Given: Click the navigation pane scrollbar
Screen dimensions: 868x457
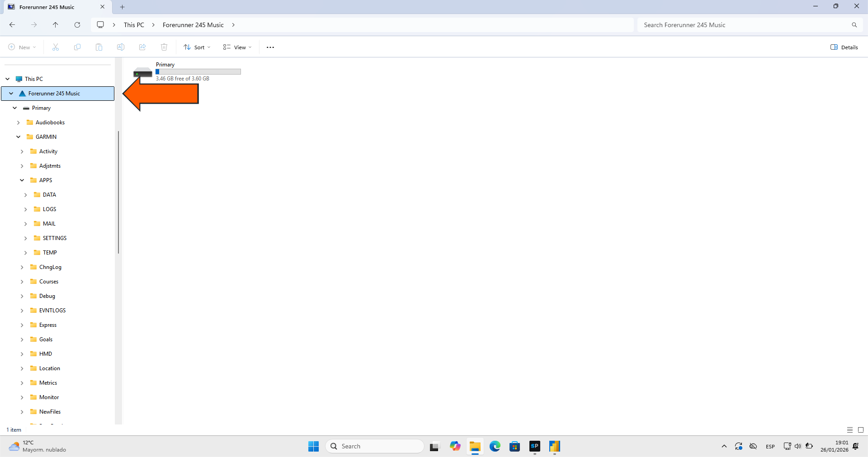Looking at the screenshot, I should pyautogui.click(x=118, y=192).
